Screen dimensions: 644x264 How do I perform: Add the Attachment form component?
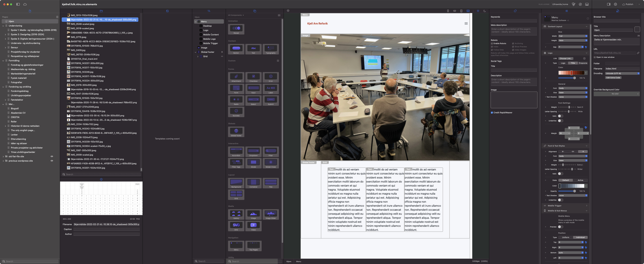236,77
